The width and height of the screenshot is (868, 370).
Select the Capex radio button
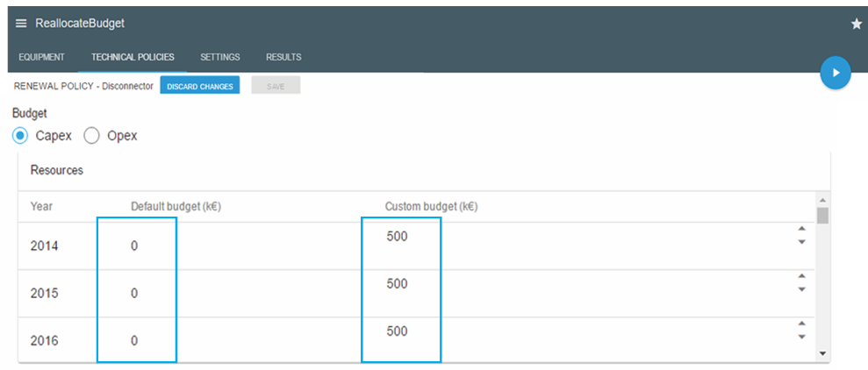point(21,136)
